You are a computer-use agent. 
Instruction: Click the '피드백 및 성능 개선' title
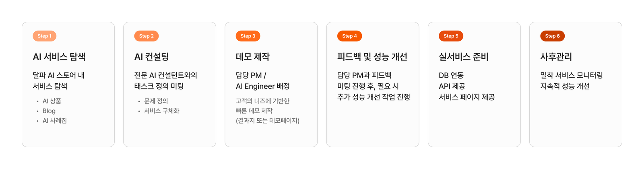[372, 57]
